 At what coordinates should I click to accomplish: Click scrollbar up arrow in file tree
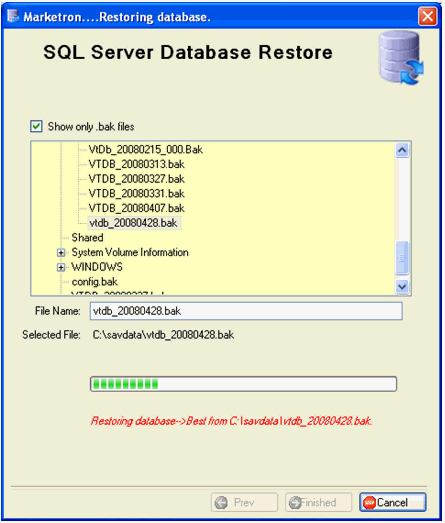402,150
